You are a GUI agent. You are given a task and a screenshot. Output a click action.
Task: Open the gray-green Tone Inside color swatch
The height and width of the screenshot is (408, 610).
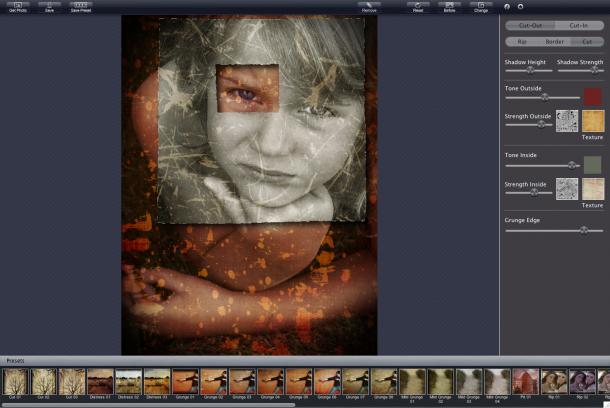(x=593, y=164)
